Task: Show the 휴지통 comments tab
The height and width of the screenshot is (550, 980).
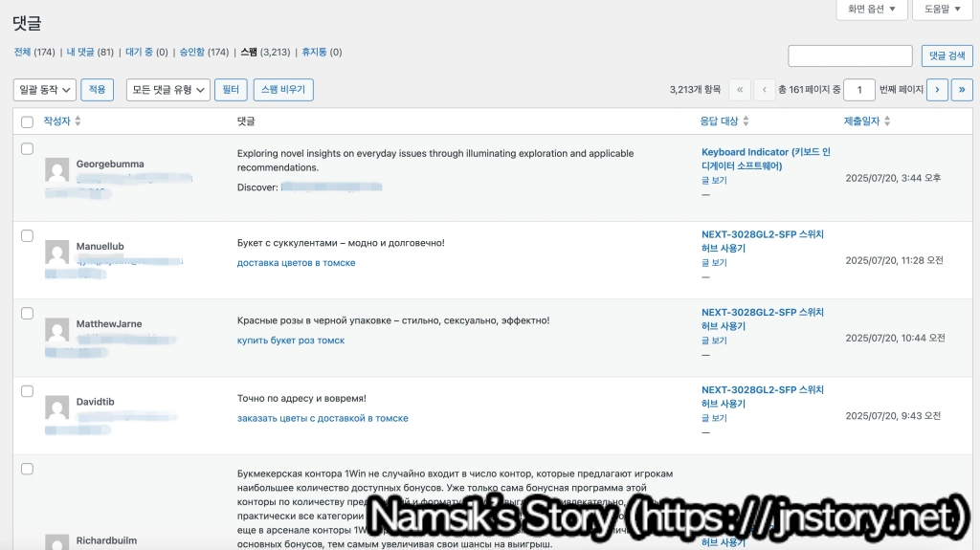Action: pyautogui.click(x=314, y=52)
